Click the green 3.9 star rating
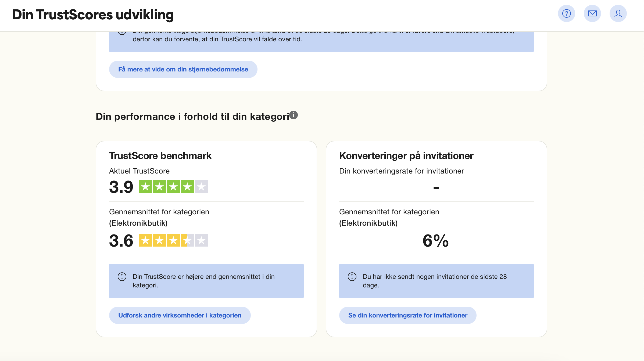644x361 pixels. 173,187
